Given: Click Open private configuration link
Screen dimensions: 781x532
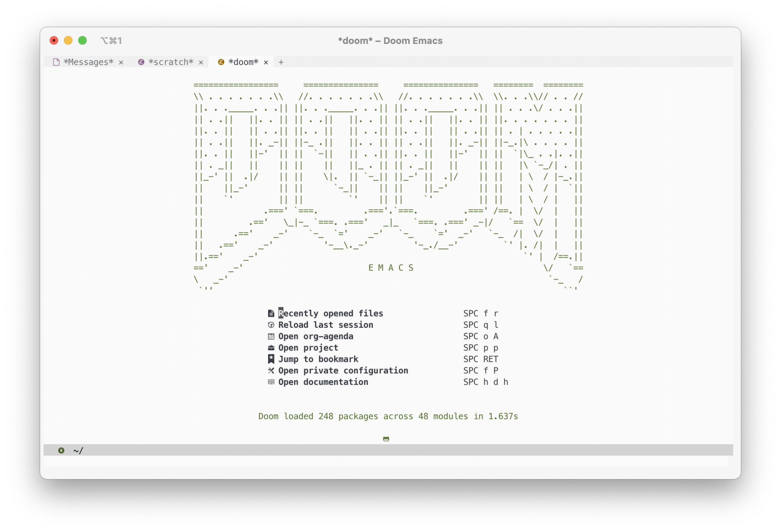Looking at the screenshot, I should point(343,370).
